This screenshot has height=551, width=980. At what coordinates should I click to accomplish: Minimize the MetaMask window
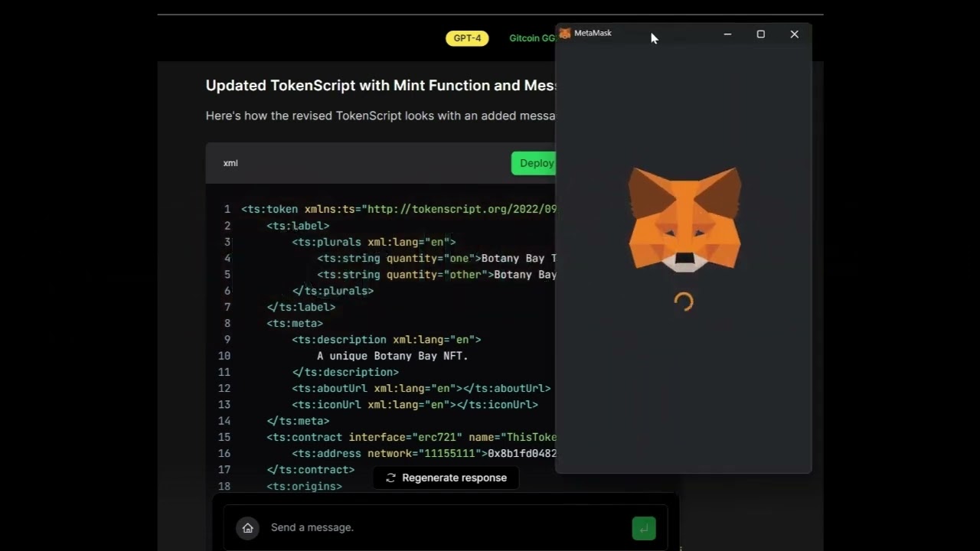tap(727, 34)
